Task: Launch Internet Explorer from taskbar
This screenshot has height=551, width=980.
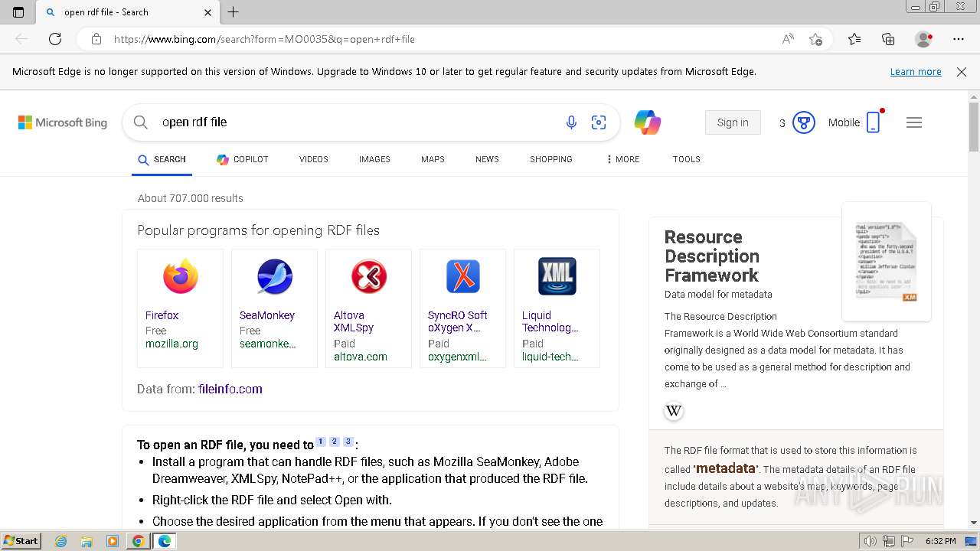Action: [x=60, y=541]
